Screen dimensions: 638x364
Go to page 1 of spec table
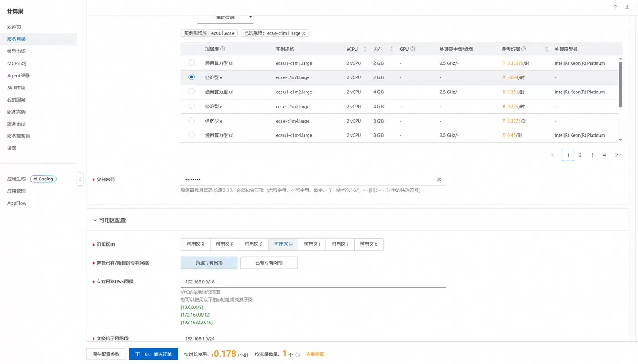[x=568, y=155]
